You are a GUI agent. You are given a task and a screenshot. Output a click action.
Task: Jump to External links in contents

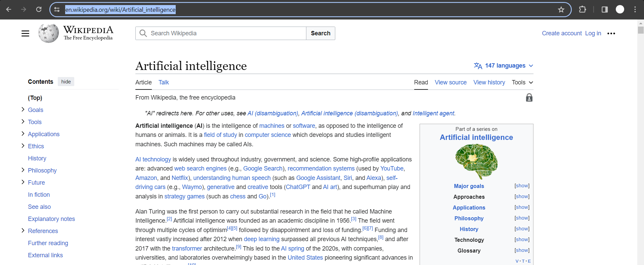click(45, 255)
